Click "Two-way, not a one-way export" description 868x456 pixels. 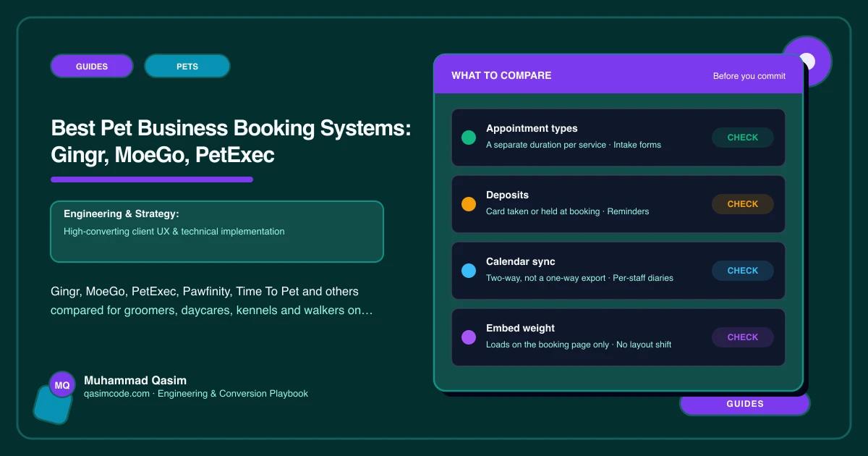[x=546, y=278]
